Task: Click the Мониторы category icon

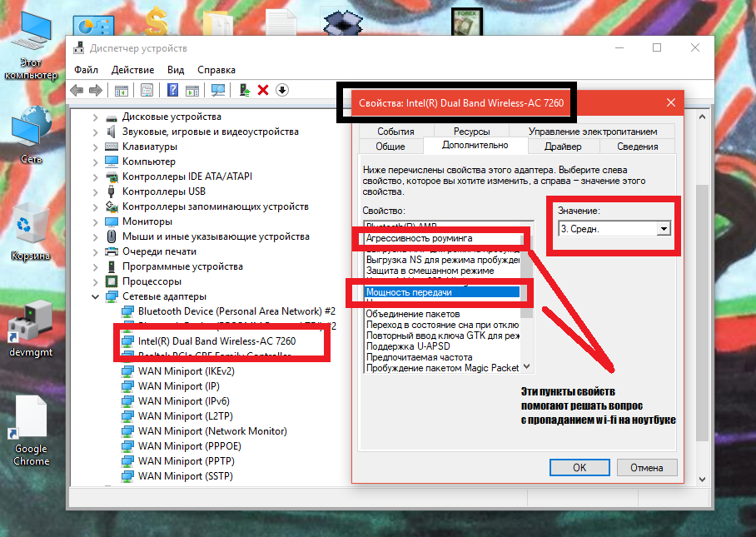Action: 112,221
